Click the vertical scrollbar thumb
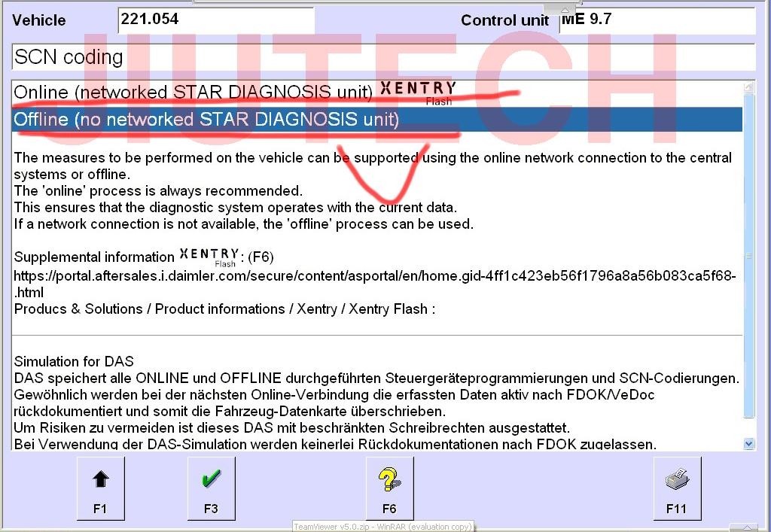 click(x=748, y=256)
